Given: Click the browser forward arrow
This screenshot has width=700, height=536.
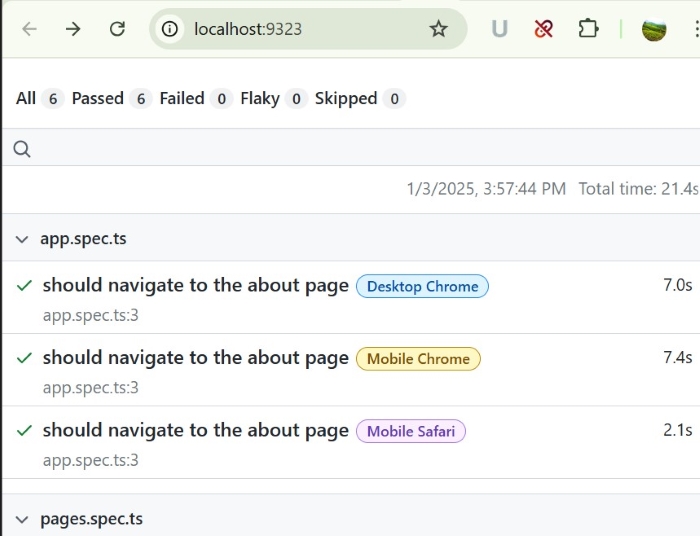Looking at the screenshot, I should click(x=73, y=29).
